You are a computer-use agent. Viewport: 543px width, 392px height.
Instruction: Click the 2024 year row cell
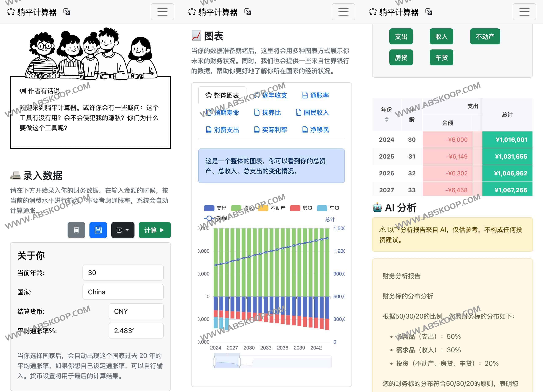pyautogui.click(x=386, y=140)
